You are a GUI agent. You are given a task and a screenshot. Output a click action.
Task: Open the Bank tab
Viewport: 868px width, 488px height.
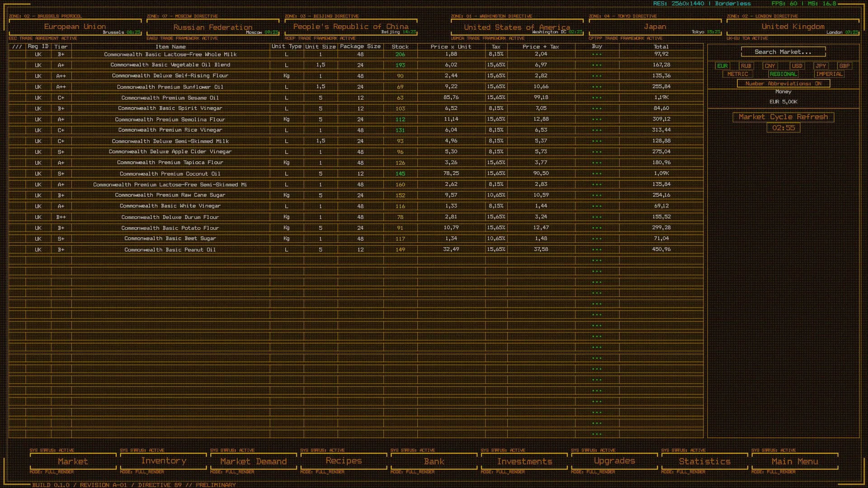pyautogui.click(x=434, y=461)
